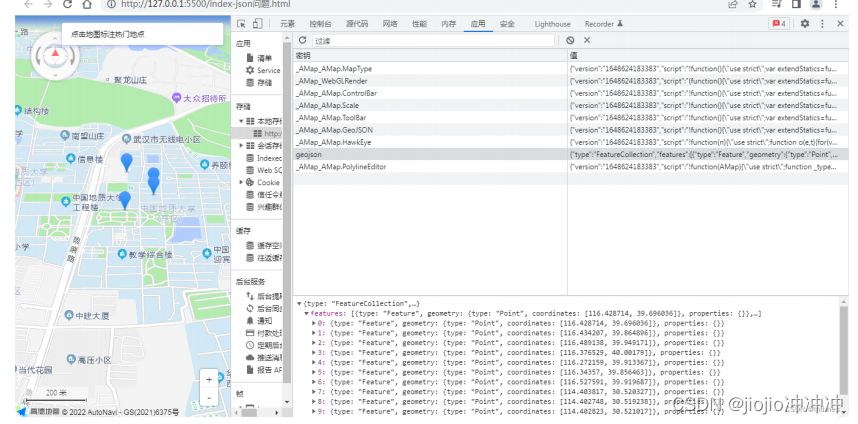The width and height of the screenshot is (858, 424).
Task: Open 通知 with bell icon
Action: (259, 321)
